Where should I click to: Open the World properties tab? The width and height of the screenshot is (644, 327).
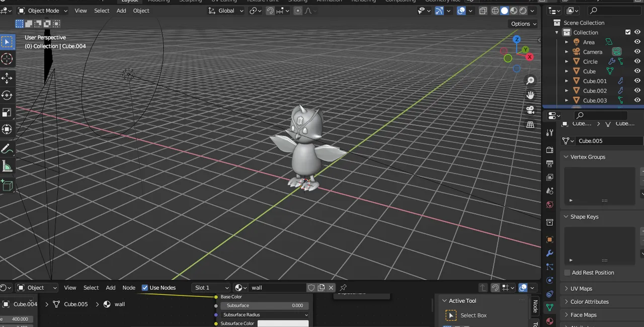[549, 204]
